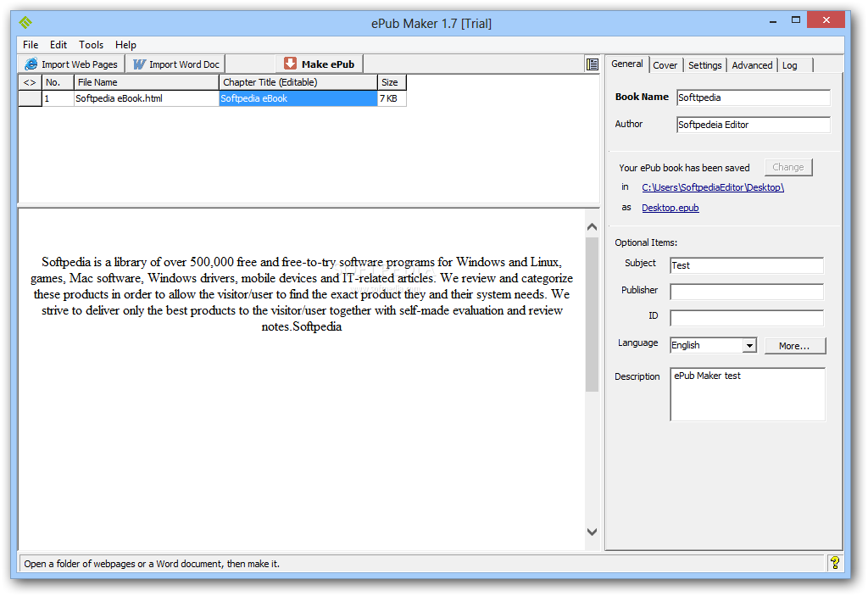Click the Subject field containing Test
Screen dimensions: 868x596
tap(747, 265)
